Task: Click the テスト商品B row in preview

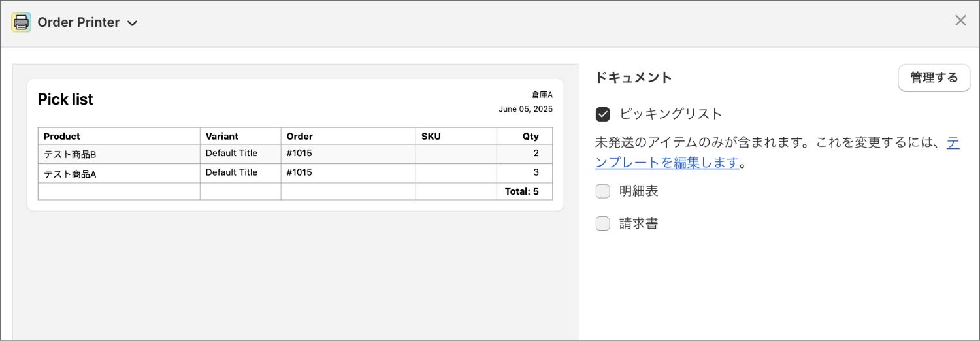Action: (x=295, y=154)
